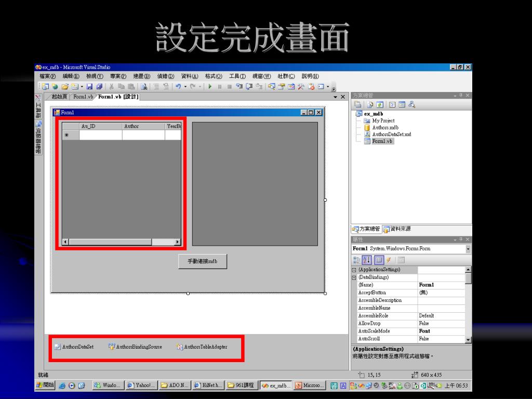The width and height of the screenshot is (532, 399).
Task: Click the 方案總管 panel tab
Action: coord(366,229)
